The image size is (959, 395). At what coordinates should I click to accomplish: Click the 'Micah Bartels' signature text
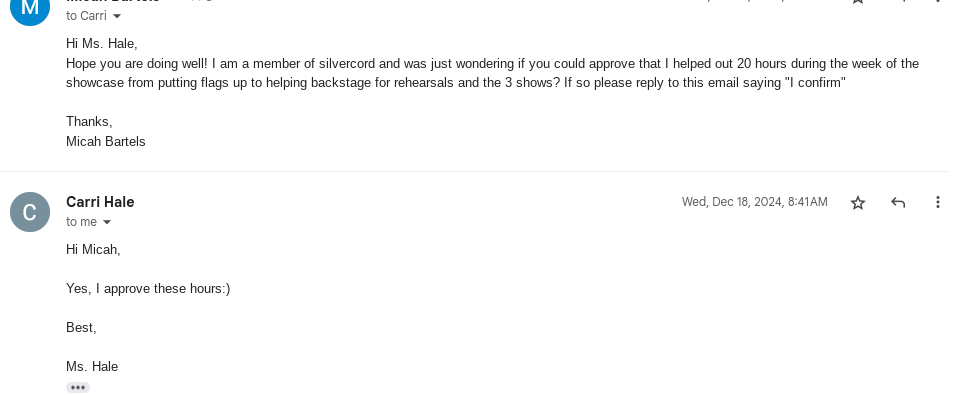click(x=106, y=141)
